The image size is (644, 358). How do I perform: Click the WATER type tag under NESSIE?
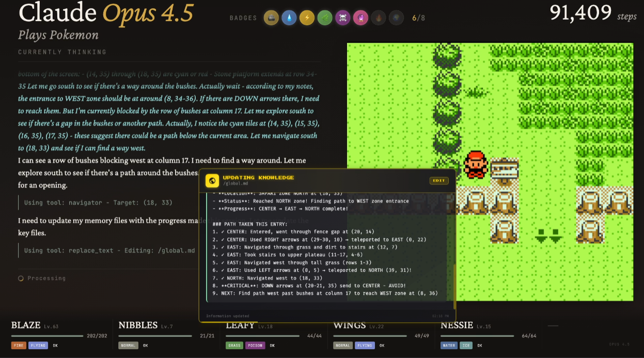point(449,345)
